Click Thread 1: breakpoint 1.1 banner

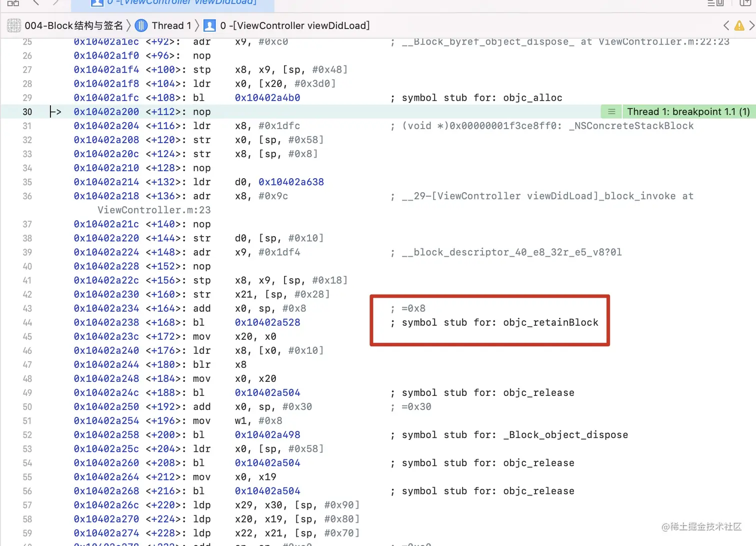point(687,111)
